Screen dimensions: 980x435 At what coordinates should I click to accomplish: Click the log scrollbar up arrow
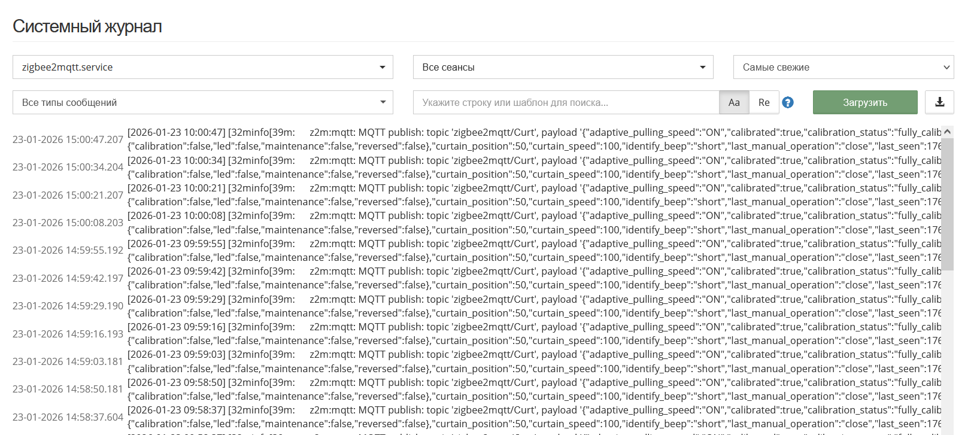947,132
